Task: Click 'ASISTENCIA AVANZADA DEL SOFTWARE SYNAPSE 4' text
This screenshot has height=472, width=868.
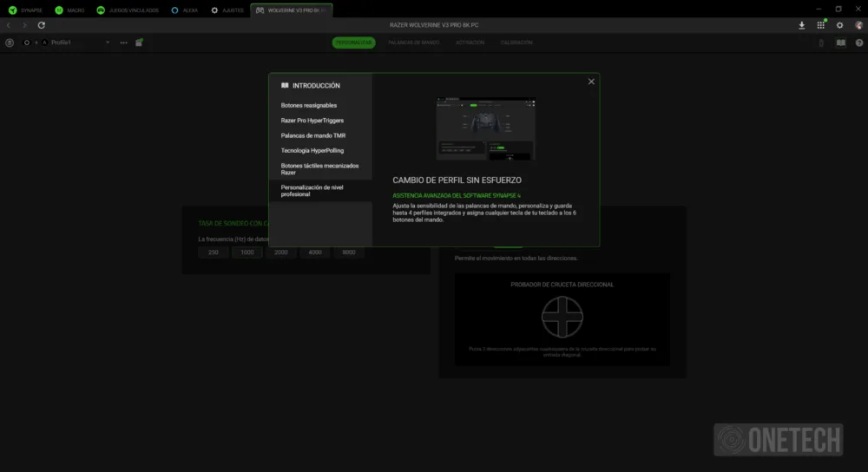Action: [x=457, y=195]
